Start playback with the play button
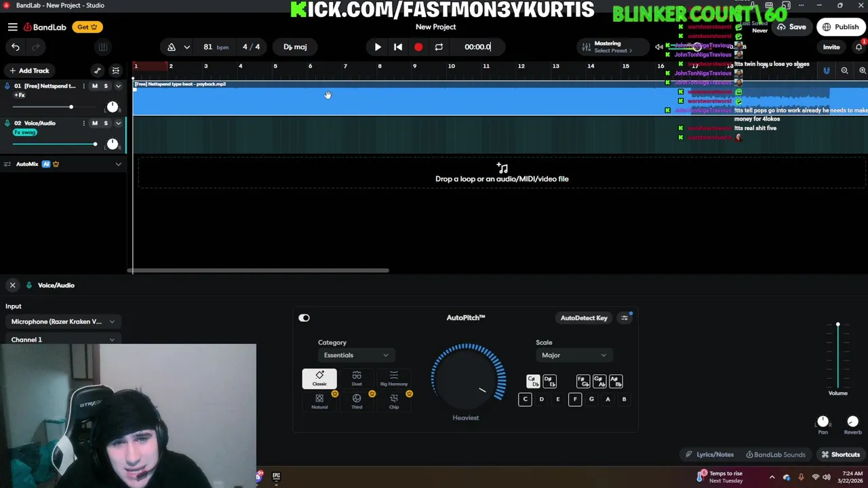The image size is (868, 488). click(x=378, y=47)
